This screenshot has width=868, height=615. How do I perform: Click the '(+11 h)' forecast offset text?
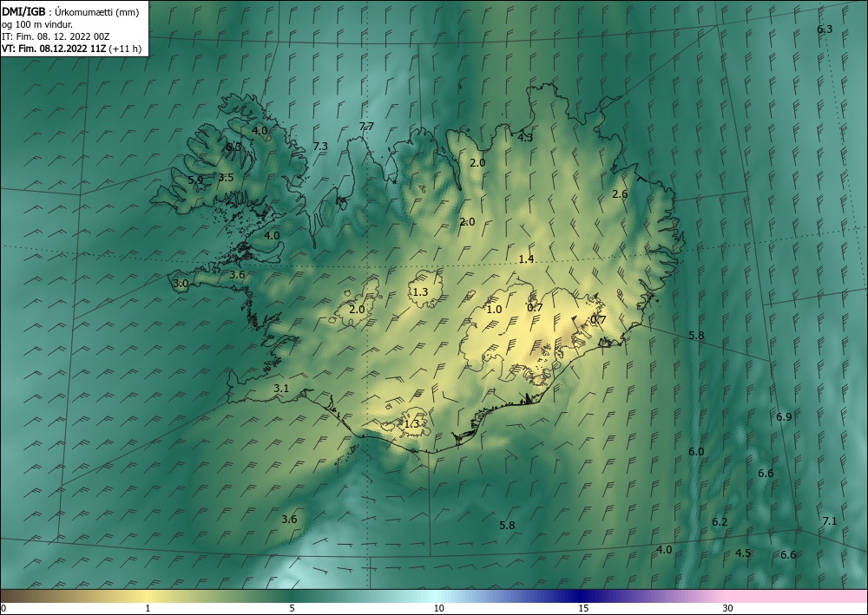point(125,49)
